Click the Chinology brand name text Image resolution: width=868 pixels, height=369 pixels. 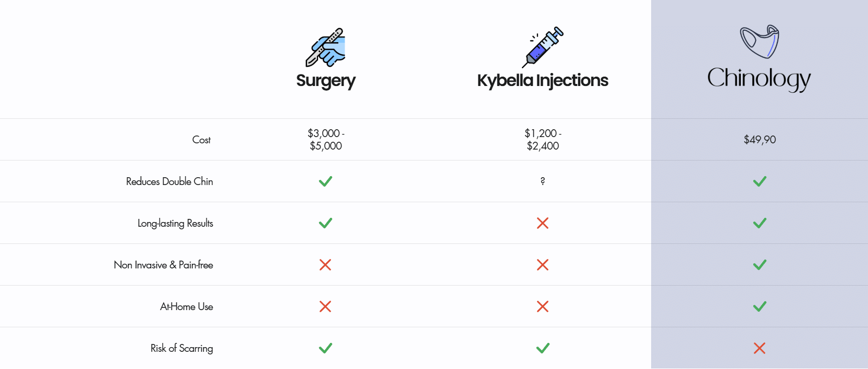click(759, 79)
